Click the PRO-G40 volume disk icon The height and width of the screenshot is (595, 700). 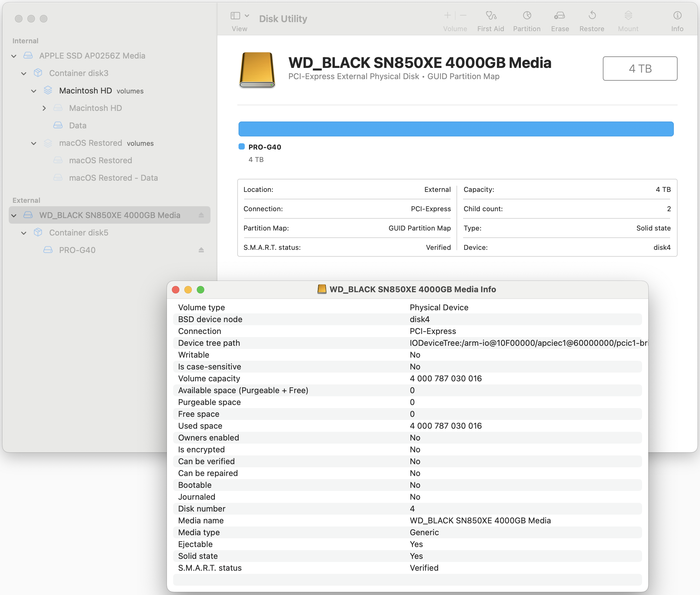[x=48, y=250]
